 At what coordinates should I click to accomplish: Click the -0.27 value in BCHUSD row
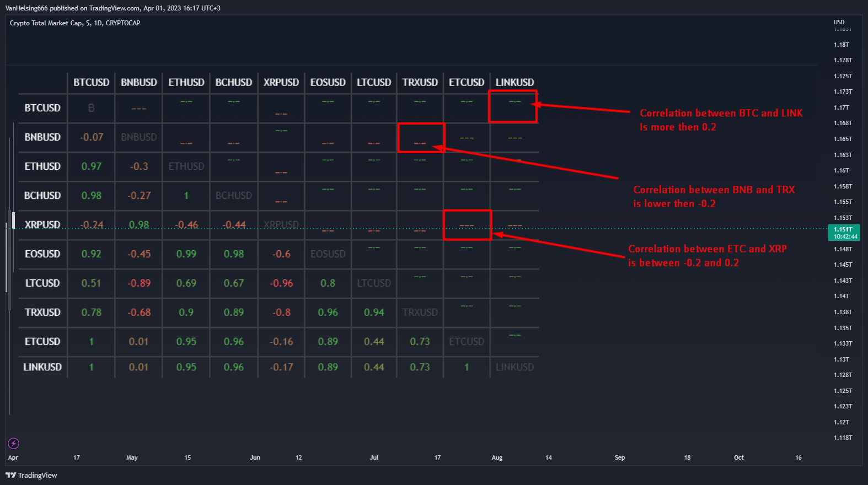139,196
